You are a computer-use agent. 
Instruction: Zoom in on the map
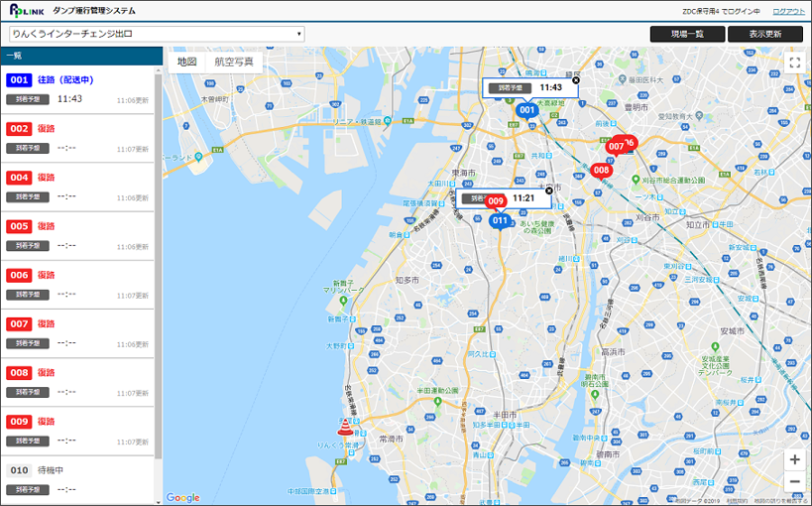[x=793, y=459]
